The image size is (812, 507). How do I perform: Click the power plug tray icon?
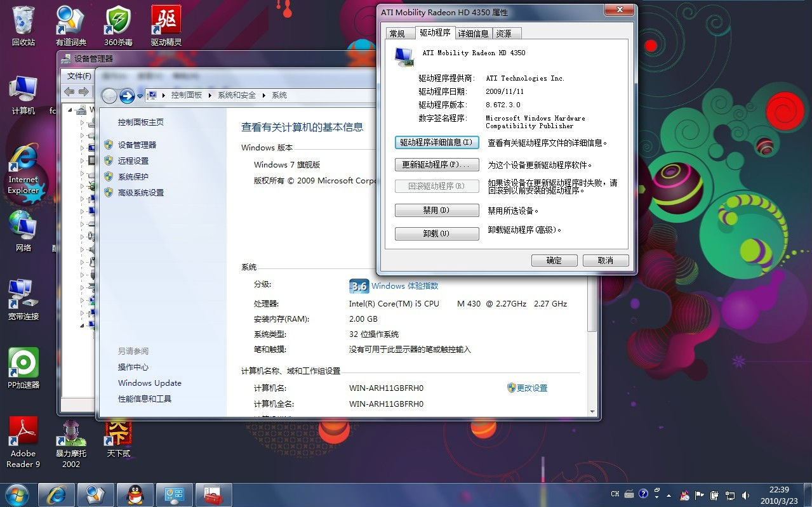click(715, 494)
